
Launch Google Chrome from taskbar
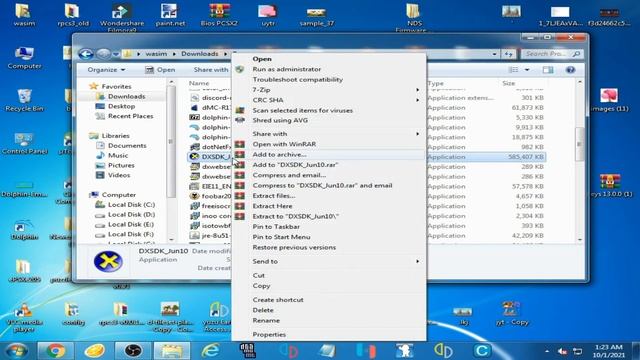56,351
